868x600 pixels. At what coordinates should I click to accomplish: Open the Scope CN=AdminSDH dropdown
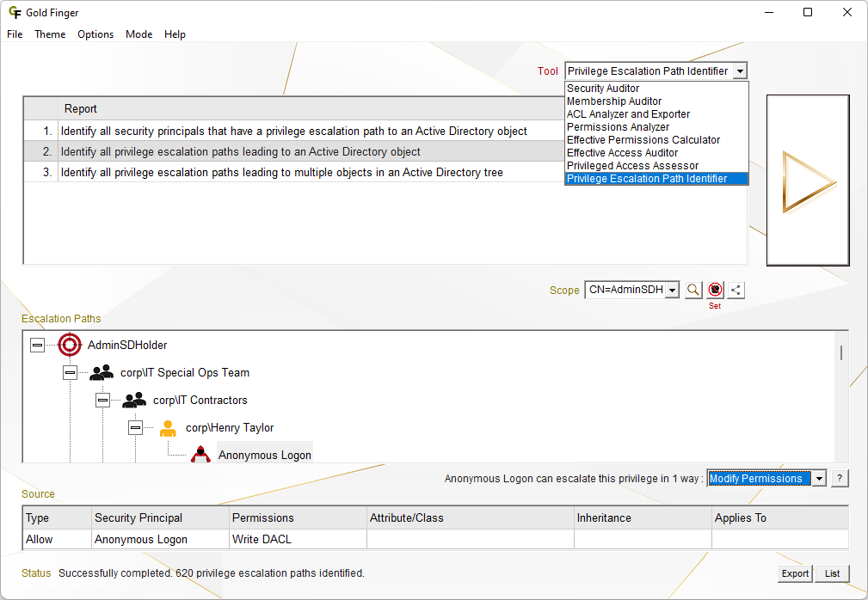(x=672, y=290)
